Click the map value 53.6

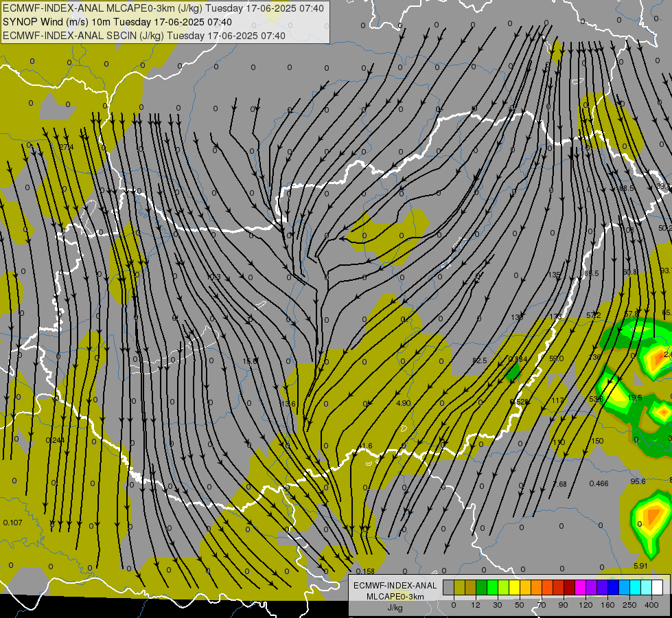tap(596, 399)
